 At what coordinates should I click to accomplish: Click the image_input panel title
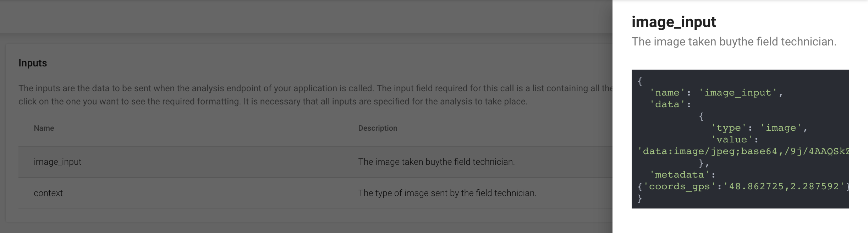[x=674, y=22]
